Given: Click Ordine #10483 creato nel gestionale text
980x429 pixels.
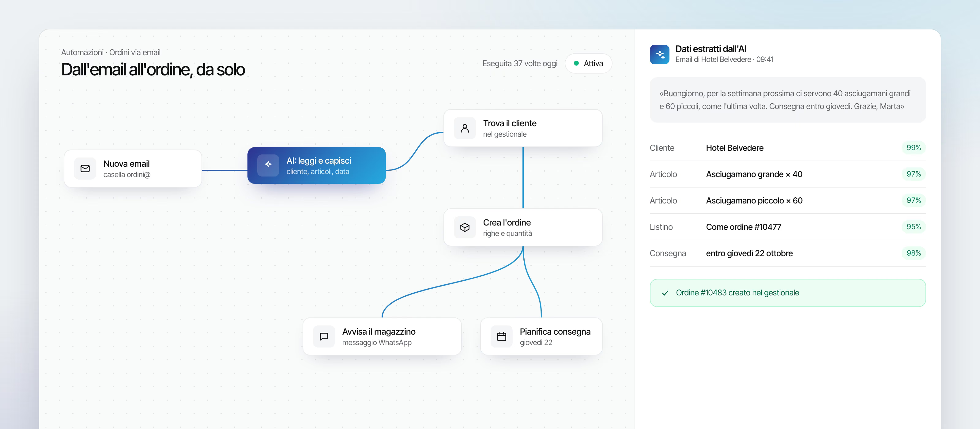Looking at the screenshot, I should pyautogui.click(x=737, y=293).
